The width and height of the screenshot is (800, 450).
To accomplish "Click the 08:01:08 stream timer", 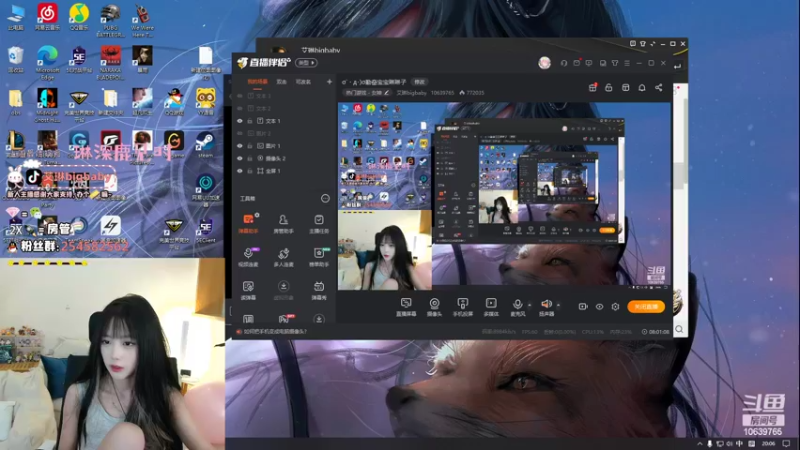I will [656, 332].
